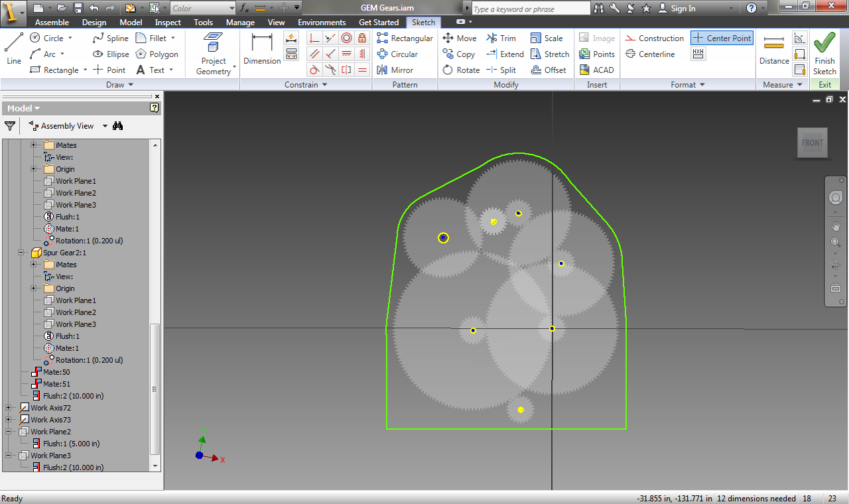Activate the Trim tool
Viewport: 849px width, 504px height.
point(502,38)
